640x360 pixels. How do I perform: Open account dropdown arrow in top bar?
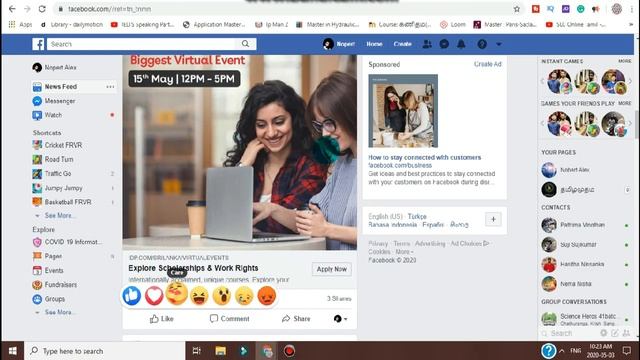click(x=499, y=44)
